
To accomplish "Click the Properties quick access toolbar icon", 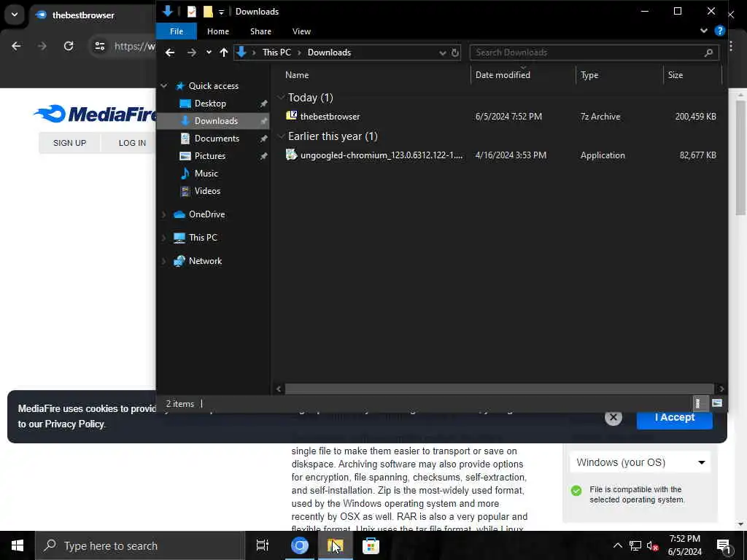I will tap(192, 11).
